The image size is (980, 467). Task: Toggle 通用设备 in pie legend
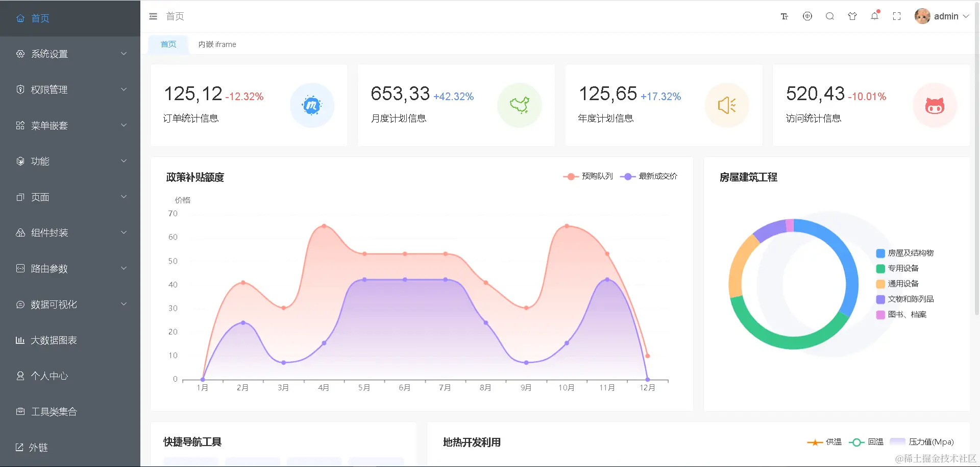point(897,284)
